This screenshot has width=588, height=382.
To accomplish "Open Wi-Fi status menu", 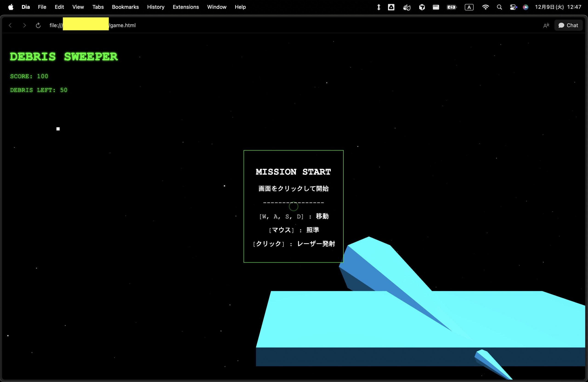I will coord(485,7).
